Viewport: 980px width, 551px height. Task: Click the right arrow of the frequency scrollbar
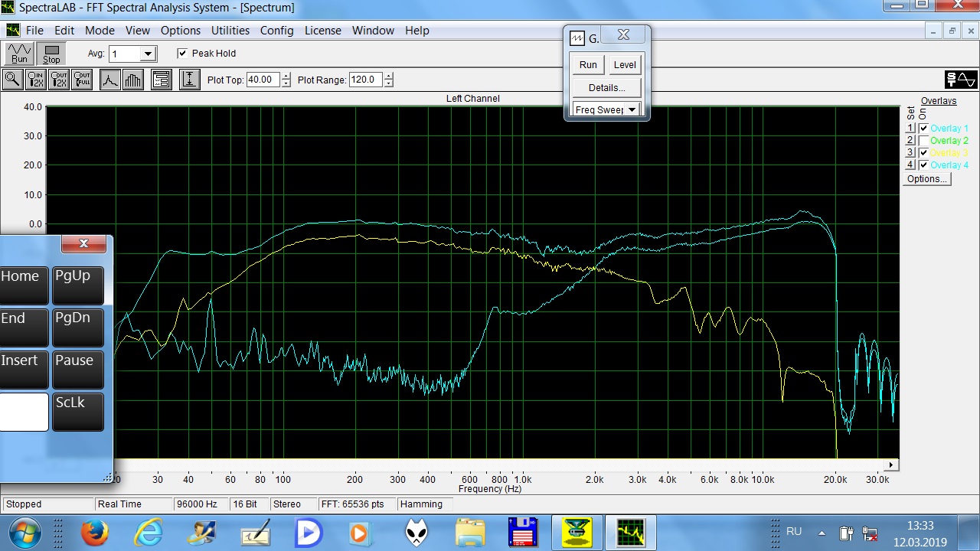click(x=891, y=465)
